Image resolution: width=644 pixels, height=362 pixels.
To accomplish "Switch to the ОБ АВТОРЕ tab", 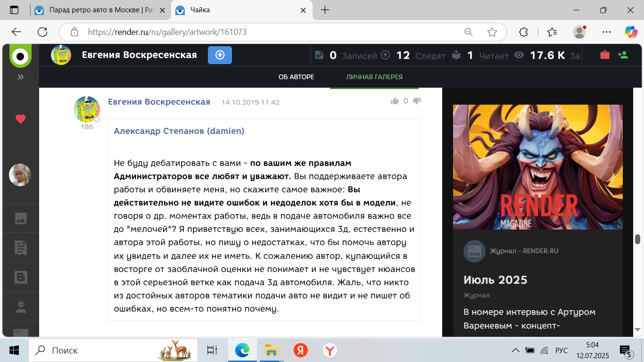I will tap(296, 77).
